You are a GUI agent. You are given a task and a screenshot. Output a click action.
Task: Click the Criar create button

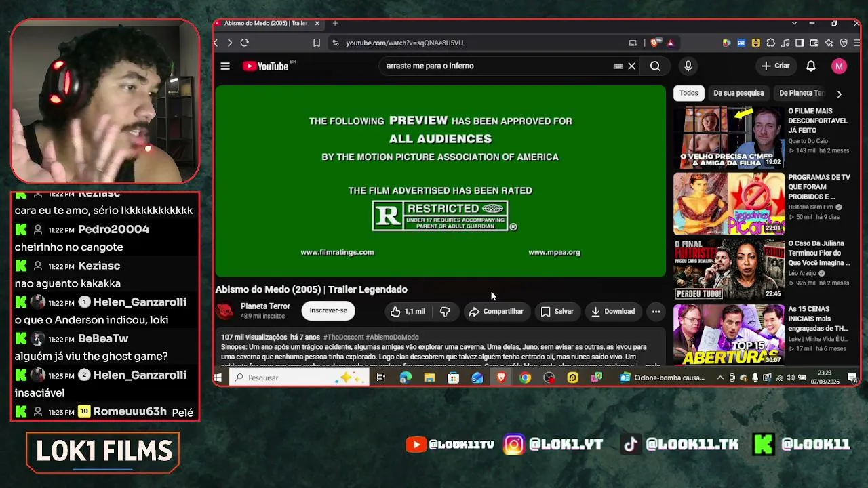pyautogui.click(x=775, y=66)
